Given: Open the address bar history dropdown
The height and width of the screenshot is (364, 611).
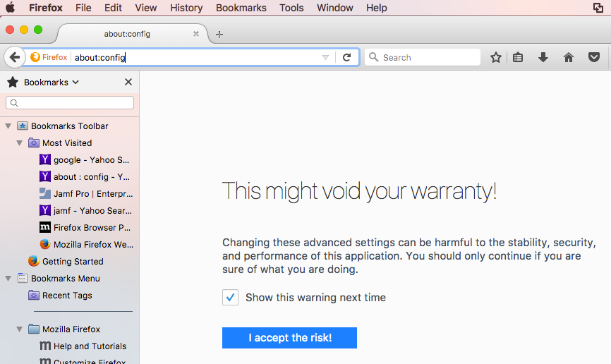Looking at the screenshot, I should [x=325, y=58].
